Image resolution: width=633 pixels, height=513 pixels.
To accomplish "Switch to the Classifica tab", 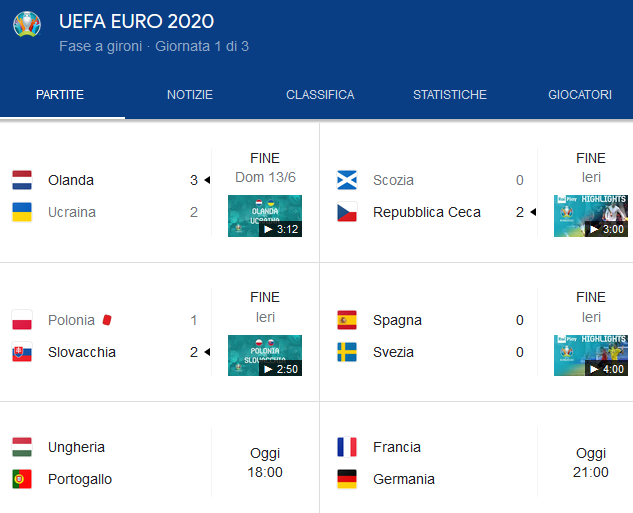I will (320, 95).
